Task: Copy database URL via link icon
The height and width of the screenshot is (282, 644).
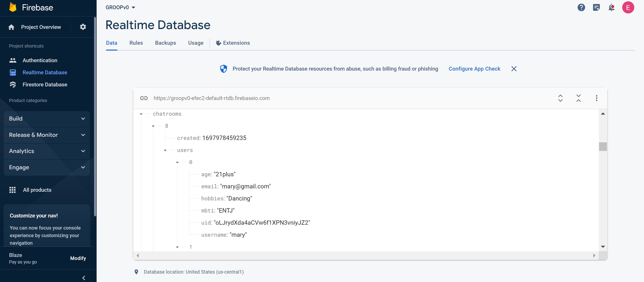Action: pos(144,98)
